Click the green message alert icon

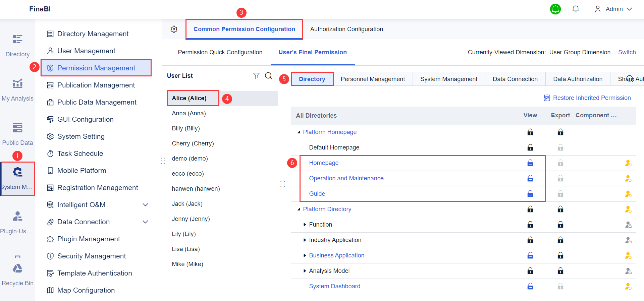click(x=555, y=9)
